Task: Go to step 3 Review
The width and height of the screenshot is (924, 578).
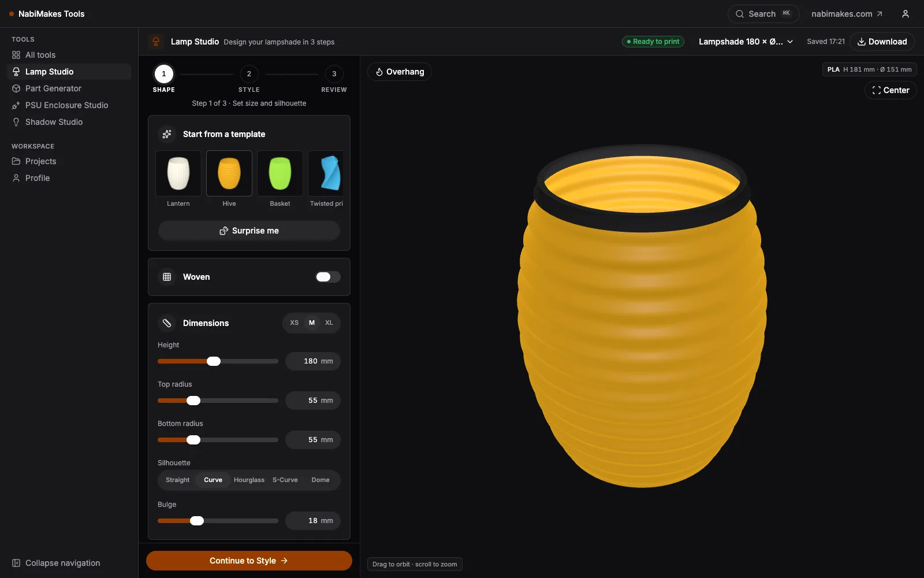Action: [x=334, y=74]
